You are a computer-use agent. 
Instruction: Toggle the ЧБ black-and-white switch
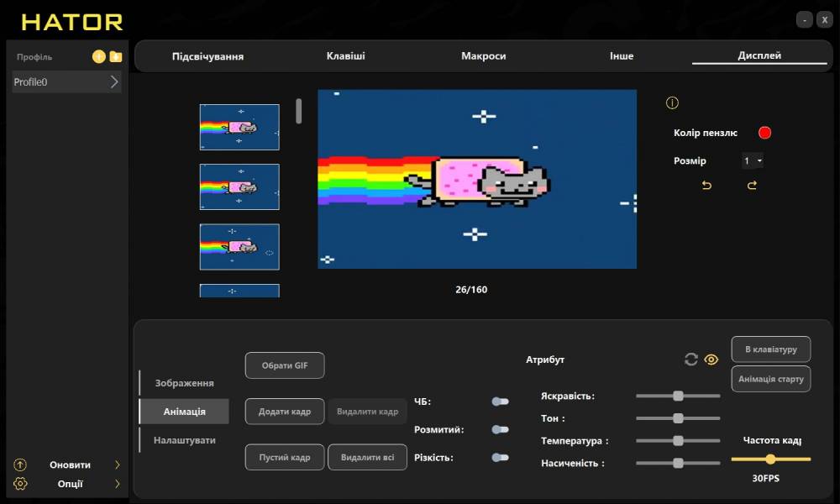(x=500, y=402)
